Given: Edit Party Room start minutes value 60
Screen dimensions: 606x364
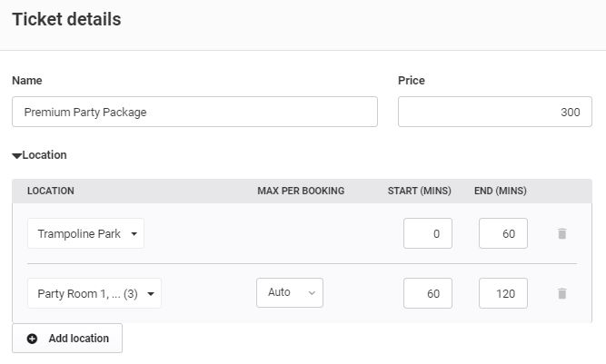Looking at the screenshot, I should 428,293.
